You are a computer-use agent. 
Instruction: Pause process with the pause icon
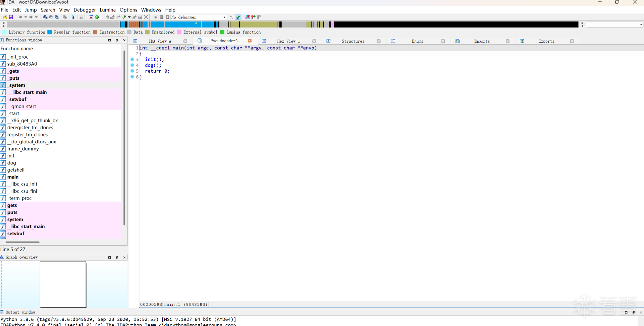(162, 17)
